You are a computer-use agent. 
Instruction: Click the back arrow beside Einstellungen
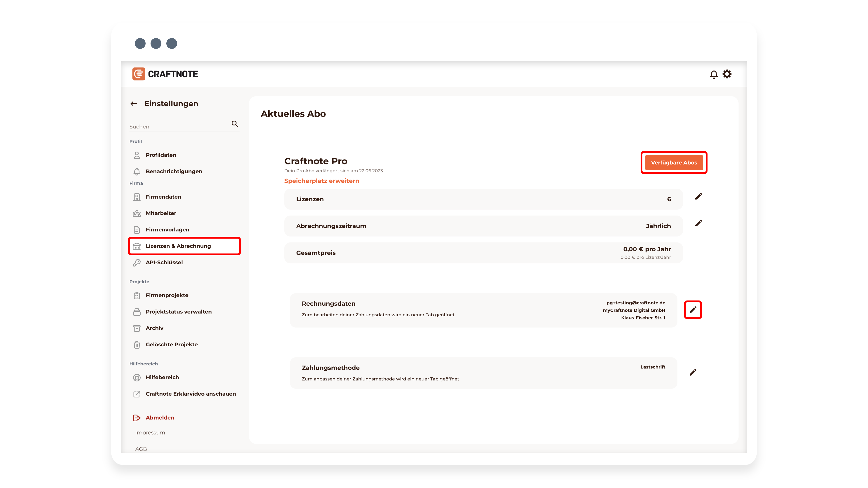click(x=134, y=104)
